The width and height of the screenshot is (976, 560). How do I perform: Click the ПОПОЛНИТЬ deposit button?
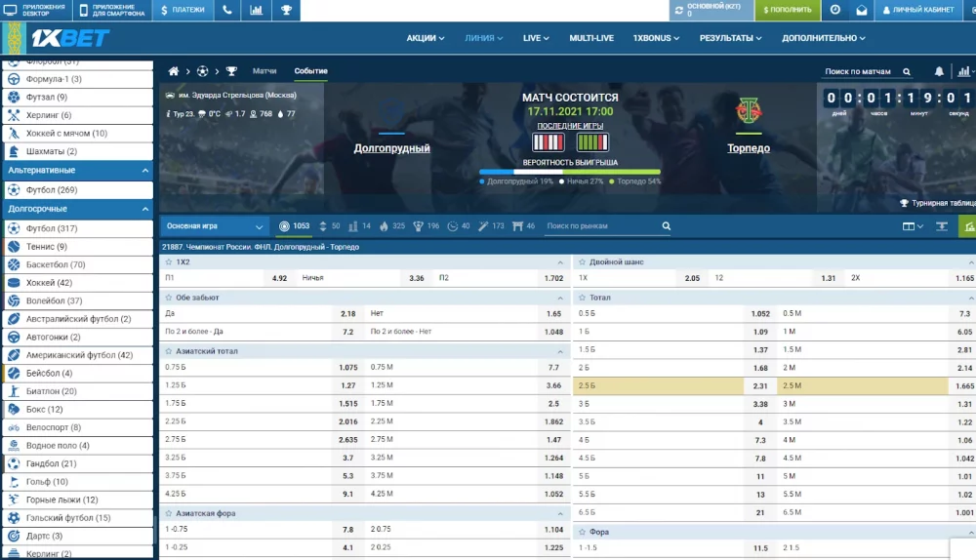point(788,10)
